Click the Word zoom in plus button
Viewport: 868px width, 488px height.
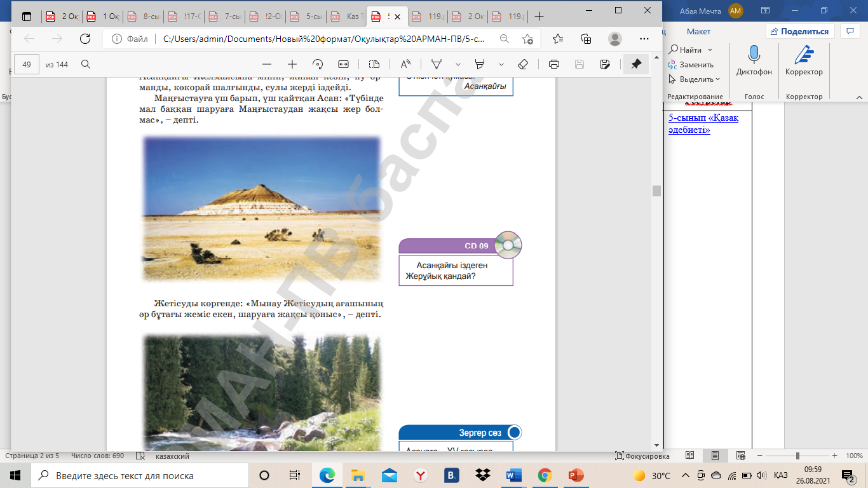coord(834,456)
